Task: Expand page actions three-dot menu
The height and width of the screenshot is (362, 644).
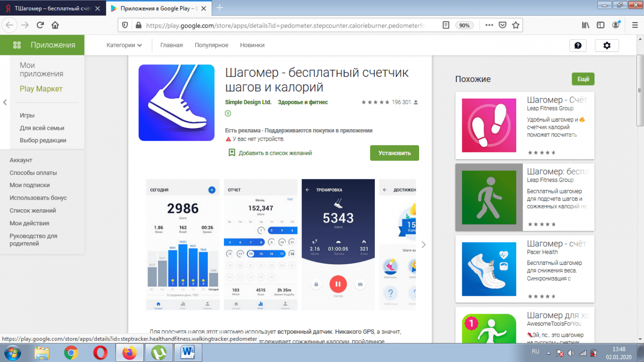Action: point(489,25)
